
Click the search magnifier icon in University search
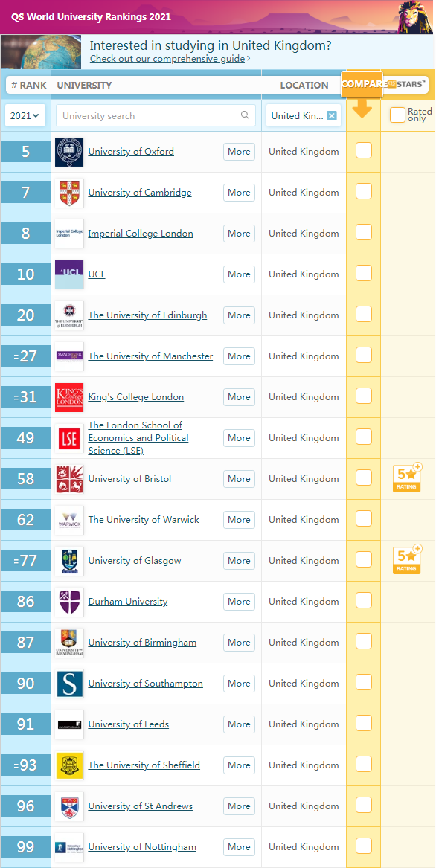click(x=244, y=116)
